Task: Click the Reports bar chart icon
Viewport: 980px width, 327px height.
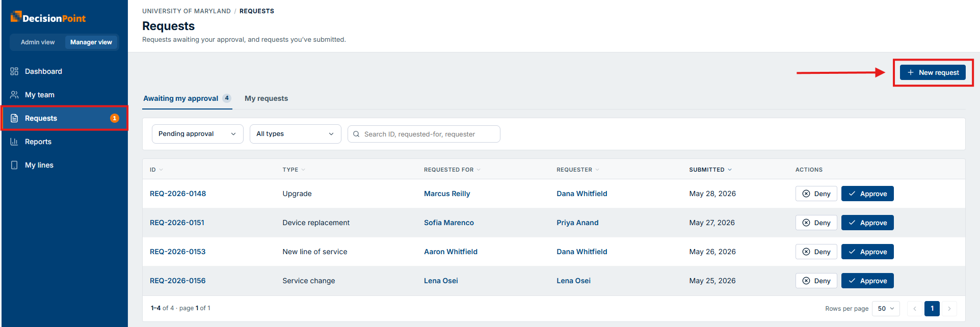Action: tap(14, 142)
